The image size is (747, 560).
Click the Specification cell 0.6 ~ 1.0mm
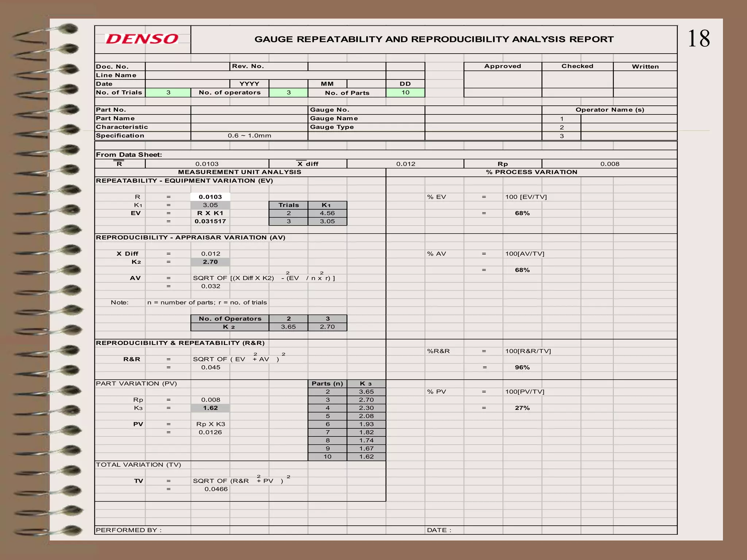click(249, 136)
